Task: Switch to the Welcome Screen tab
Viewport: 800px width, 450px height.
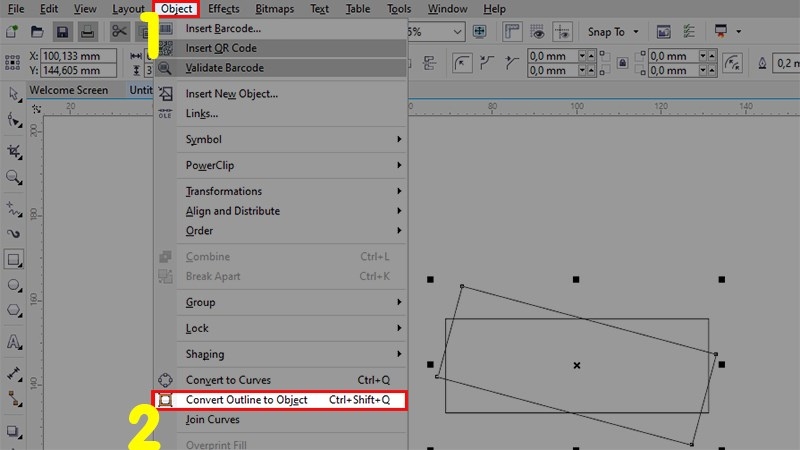Action: [x=69, y=90]
